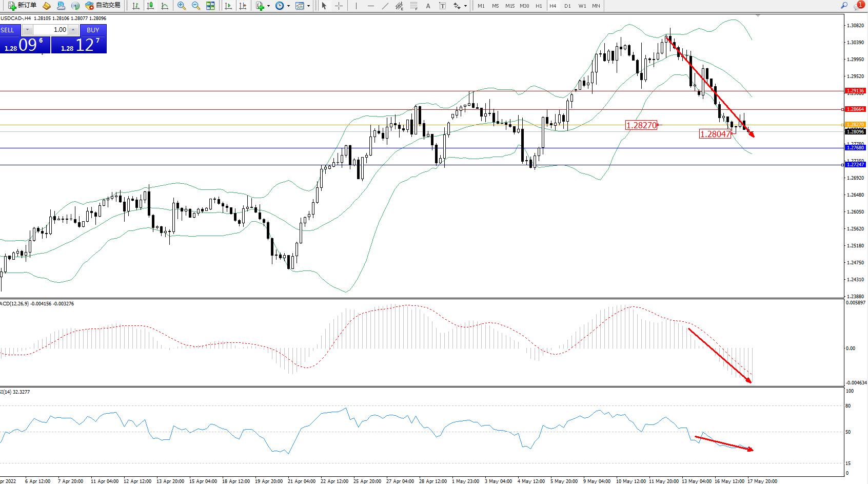Select the trendline drawing tool
Image resolution: width=868 pixels, height=484 pixels.
click(385, 6)
